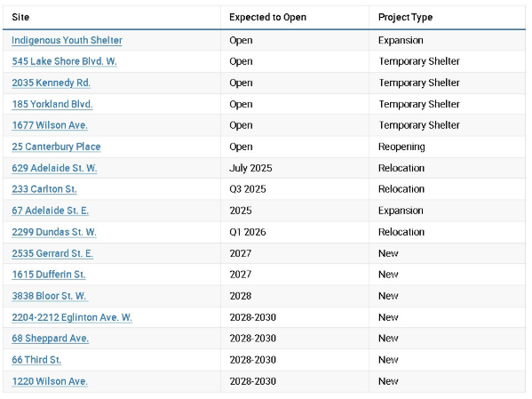Open 2299 Dundas St. W. link
The width and height of the screenshot is (532, 399).
click(54, 232)
